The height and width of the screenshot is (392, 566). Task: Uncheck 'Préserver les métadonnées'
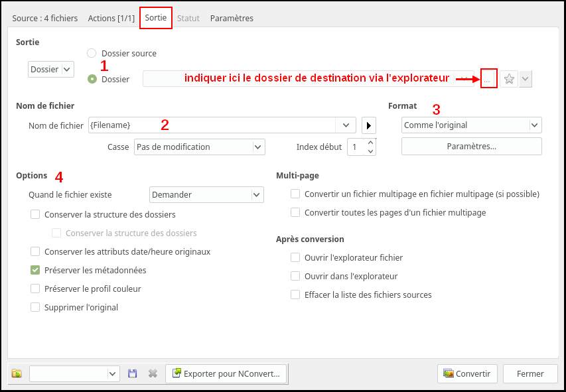coord(35,270)
